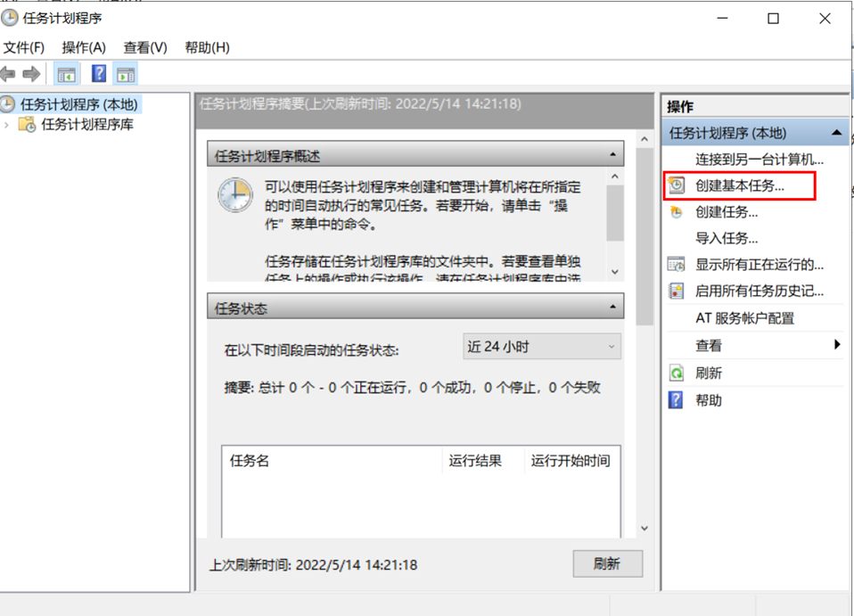The height and width of the screenshot is (616, 854).
Task: Toggle the action pane toolbar icon
Action: [x=126, y=73]
